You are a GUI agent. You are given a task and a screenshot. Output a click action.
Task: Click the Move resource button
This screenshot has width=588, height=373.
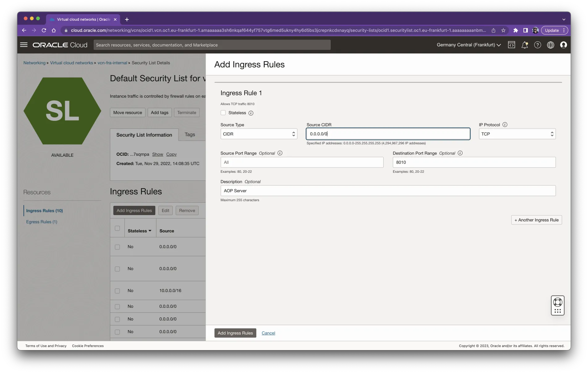[x=128, y=112]
